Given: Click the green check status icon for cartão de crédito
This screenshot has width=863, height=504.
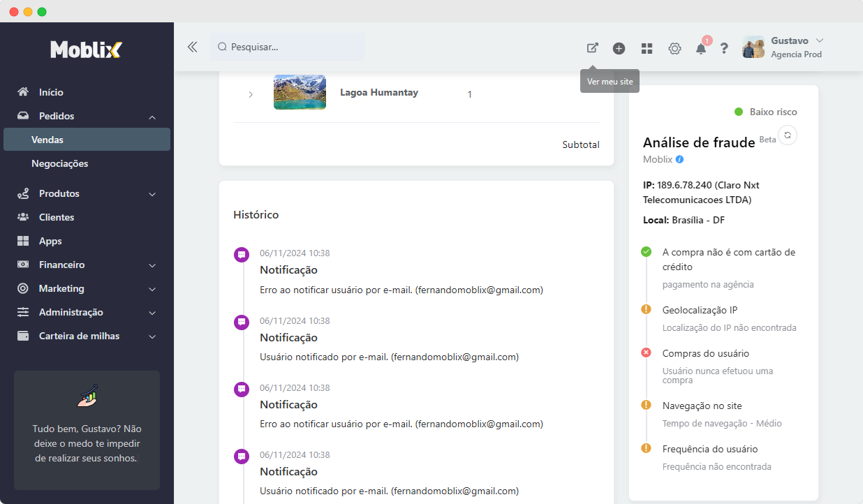Looking at the screenshot, I should click(x=646, y=251).
